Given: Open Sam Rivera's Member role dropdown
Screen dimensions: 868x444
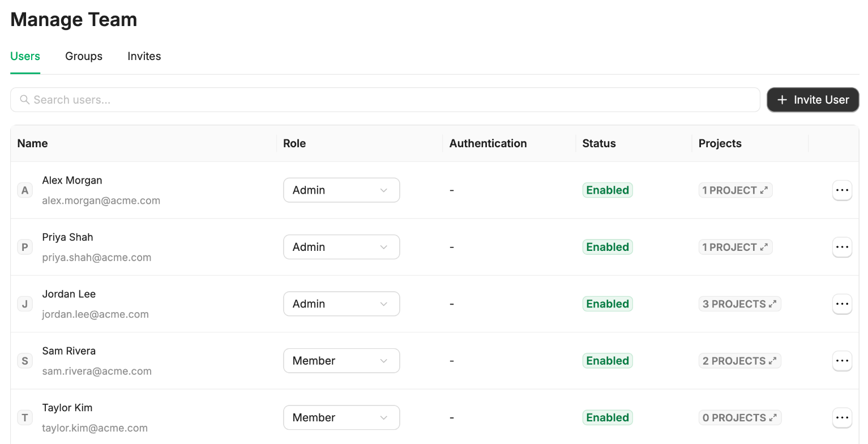Looking at the screenshot, I should coord(341,361).
